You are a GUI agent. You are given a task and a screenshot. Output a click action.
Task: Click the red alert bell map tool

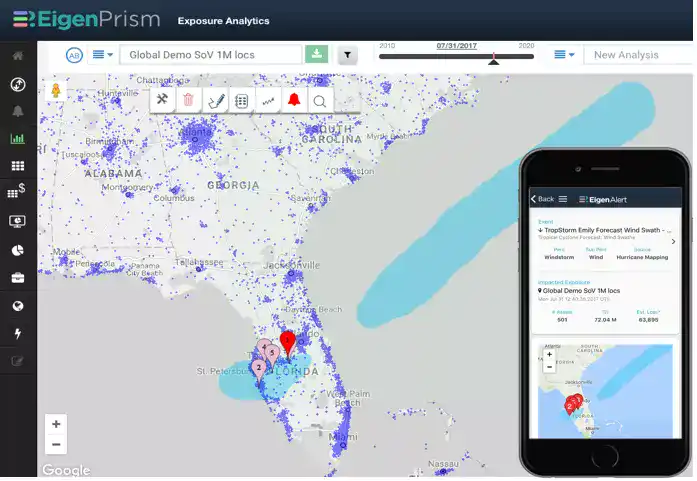click(294, 100)
